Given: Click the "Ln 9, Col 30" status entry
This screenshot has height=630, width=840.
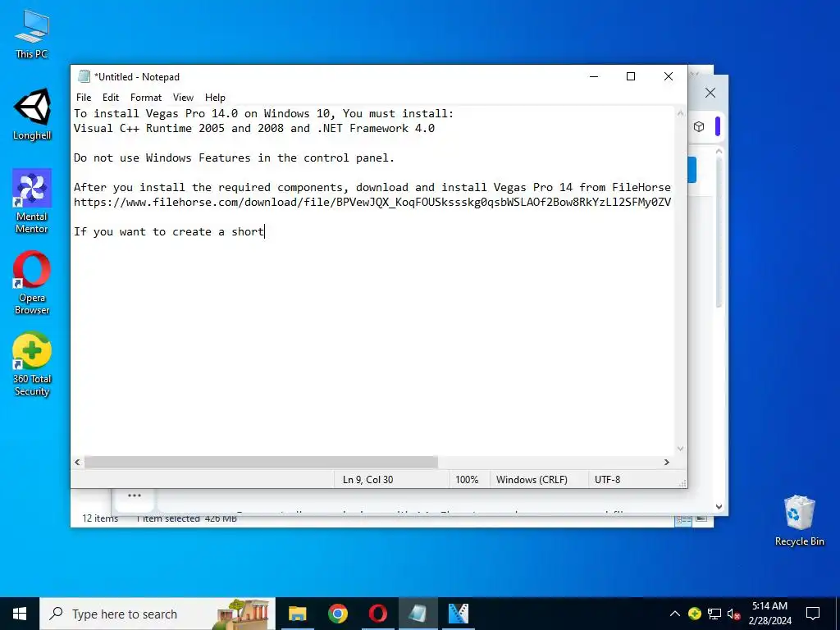Looking at the screenshot, I should coord(367,479).
